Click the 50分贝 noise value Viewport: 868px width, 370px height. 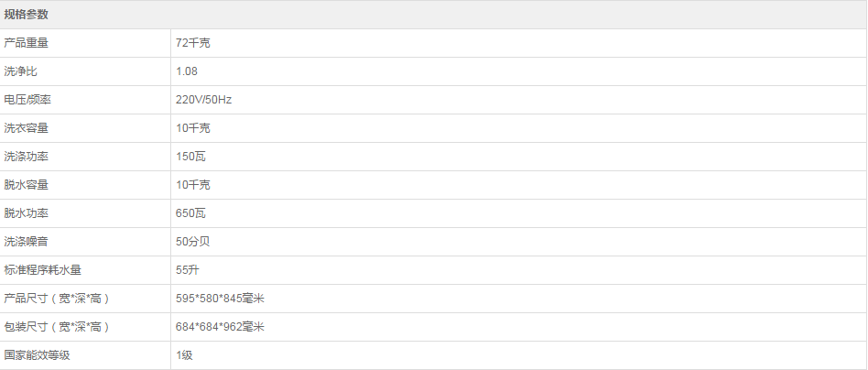(x=192, y=242)
